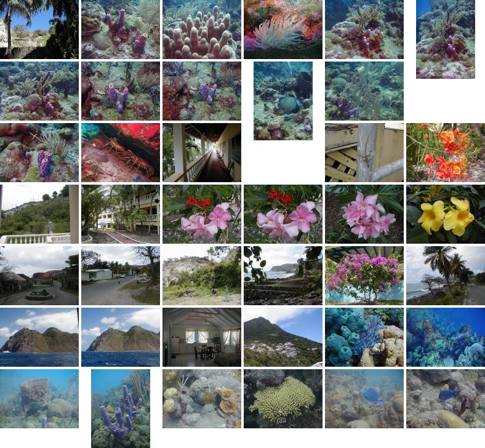The width and height of the screenshot is (485, 448).
Task: Click the magenta bougainvillea bush photo
Action: coord(364,276)
